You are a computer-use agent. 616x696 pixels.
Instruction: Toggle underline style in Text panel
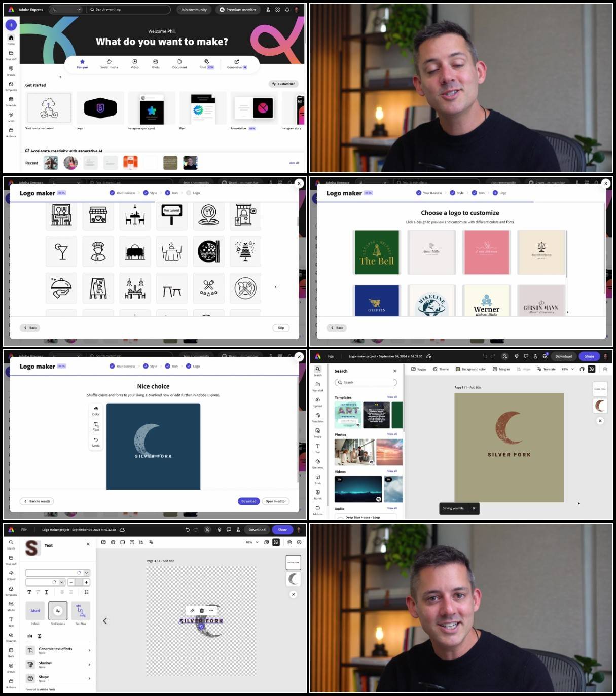pyautogui.click(x=47, y=592)
